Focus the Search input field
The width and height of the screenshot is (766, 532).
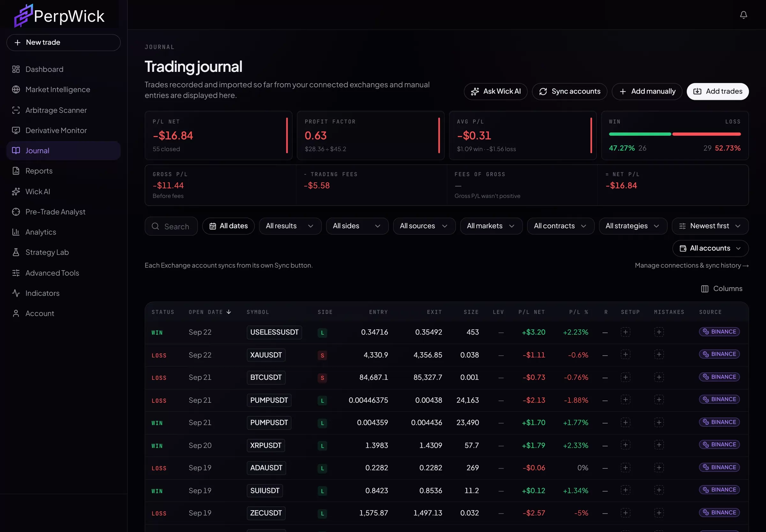[171, 226]
